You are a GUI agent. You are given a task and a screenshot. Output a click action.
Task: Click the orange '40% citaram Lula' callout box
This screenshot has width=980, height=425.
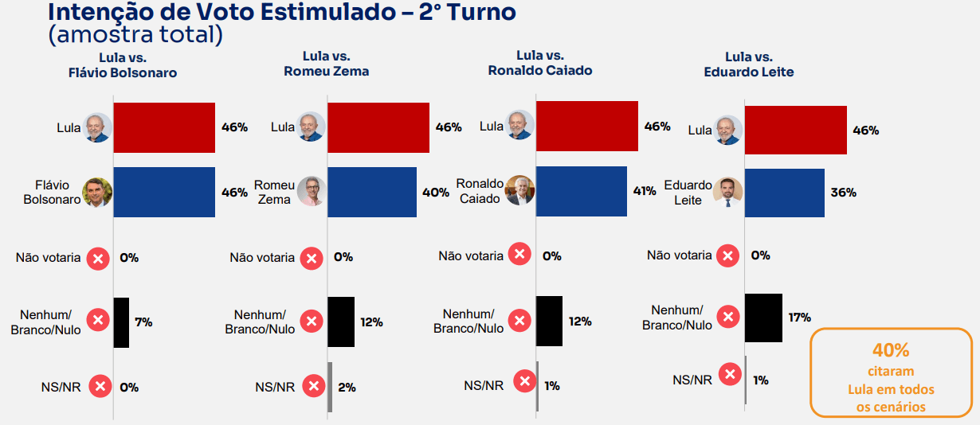point(891,372)
